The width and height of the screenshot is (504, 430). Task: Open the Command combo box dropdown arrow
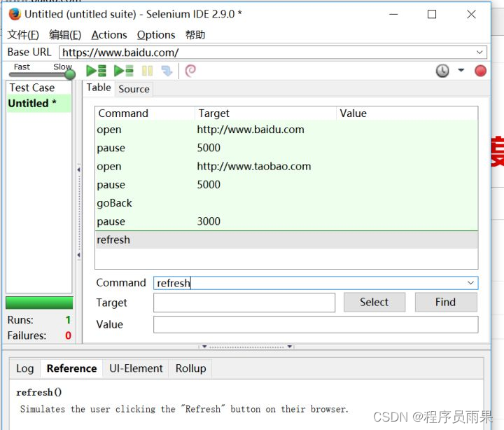coord(470,283)
